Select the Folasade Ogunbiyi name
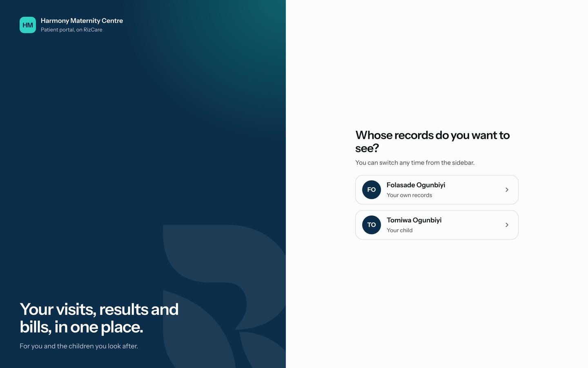Viewport: 588px width, 368px height. click(416, 185)
